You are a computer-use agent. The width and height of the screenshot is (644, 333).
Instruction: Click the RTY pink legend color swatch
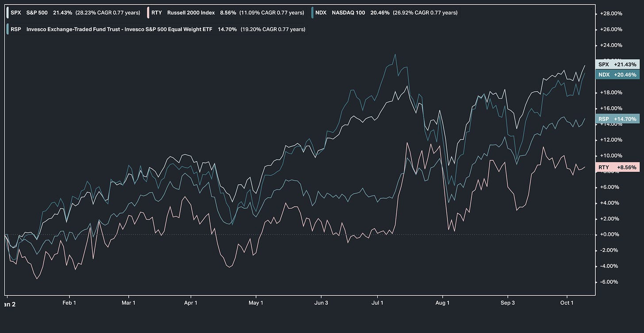pos(147,13)
